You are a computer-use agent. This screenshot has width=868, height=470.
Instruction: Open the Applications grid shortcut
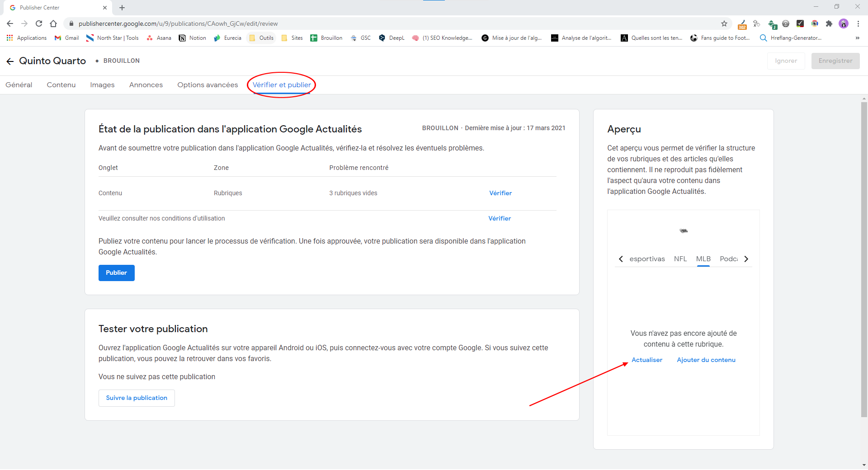point(27,38)
